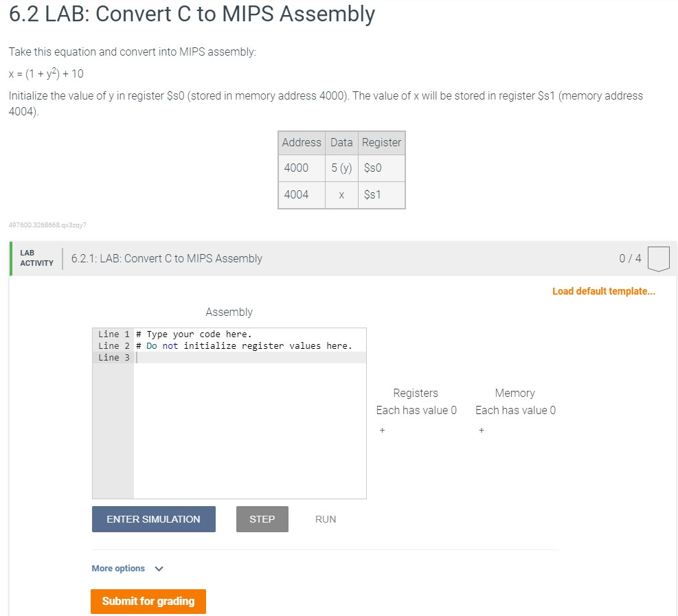Click the Memory panel heading

point(515,393)
